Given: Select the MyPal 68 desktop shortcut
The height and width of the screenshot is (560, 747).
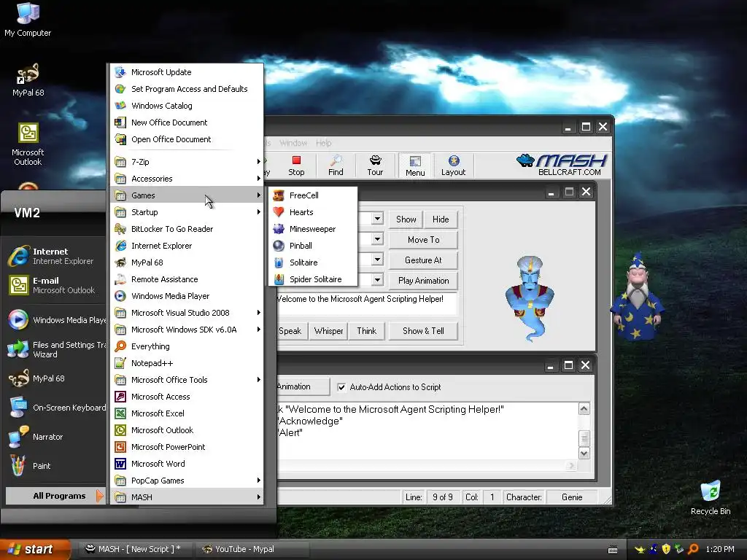Looking at the screenshot, I should click(x=28, y=79).
